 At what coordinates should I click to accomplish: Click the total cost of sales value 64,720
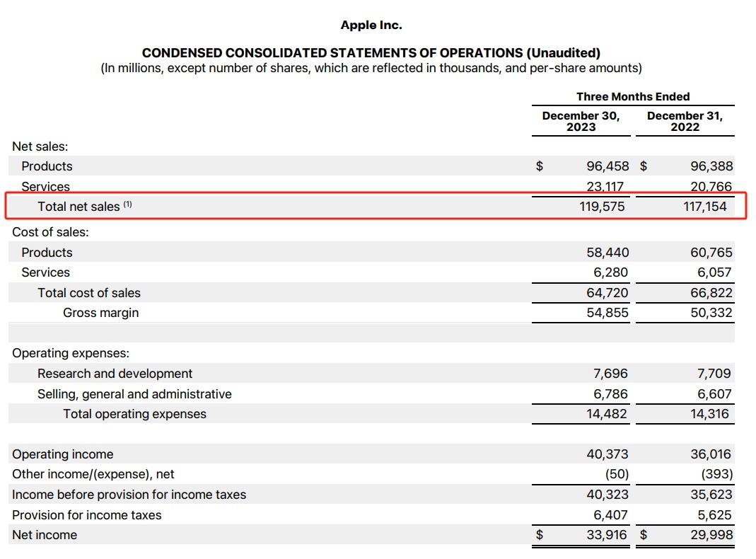[x=607, y=293]
